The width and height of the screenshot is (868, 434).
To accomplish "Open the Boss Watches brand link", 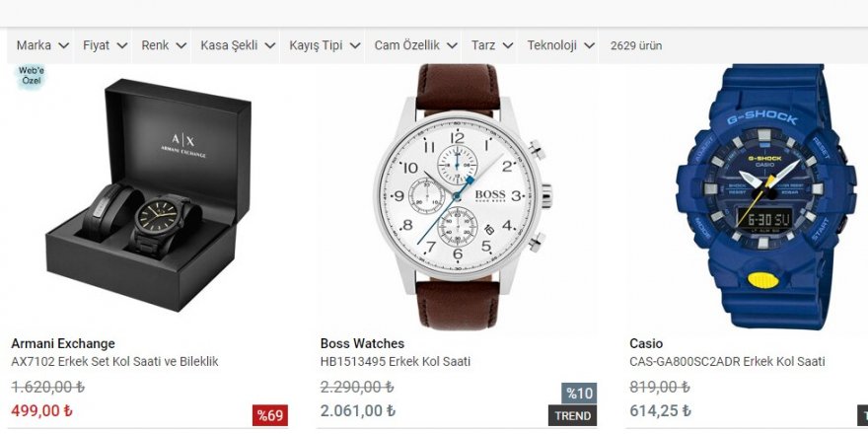I will tap(362, 343).
